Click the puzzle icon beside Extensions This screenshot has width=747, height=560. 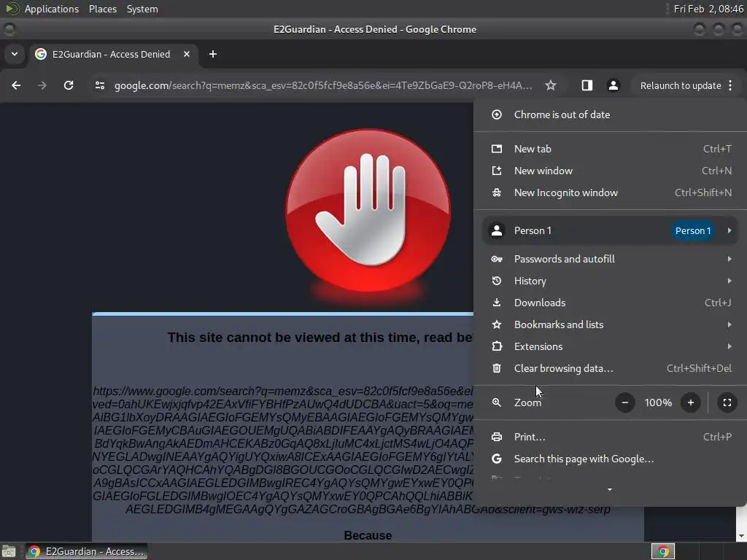(496, 346)
